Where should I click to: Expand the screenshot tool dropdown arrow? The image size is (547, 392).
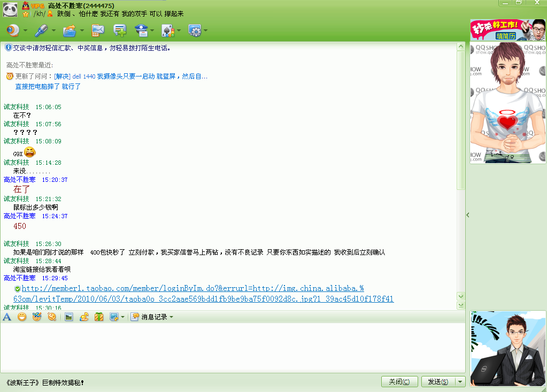point(122,317)
